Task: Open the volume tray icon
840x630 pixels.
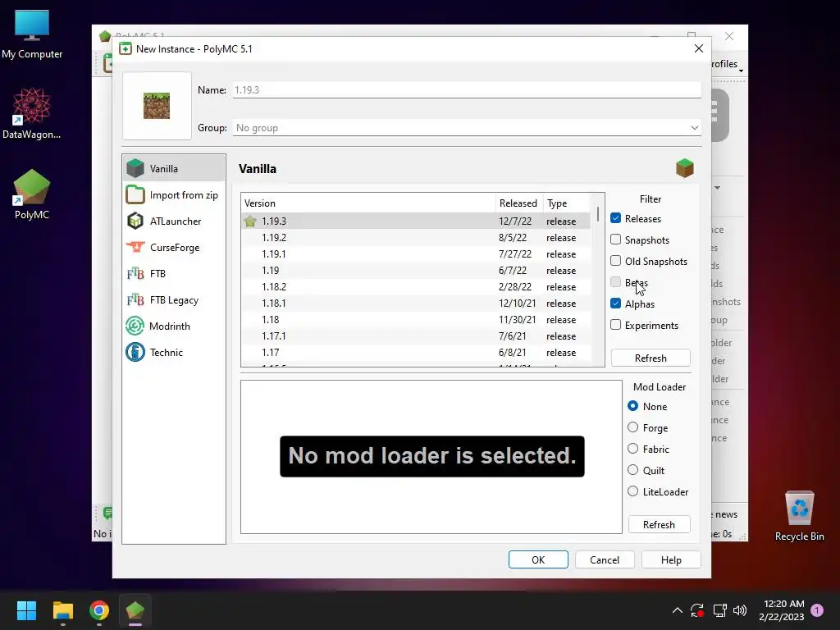Action: (740, 610)
